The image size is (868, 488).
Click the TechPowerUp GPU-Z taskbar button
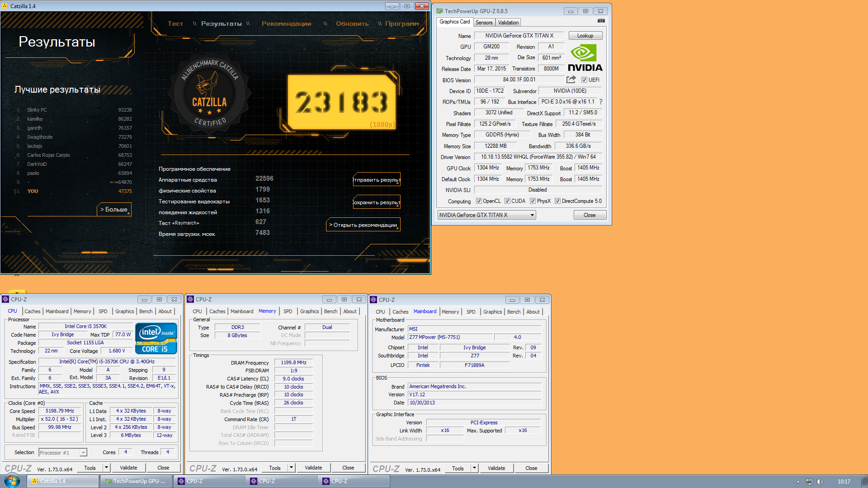136,481
